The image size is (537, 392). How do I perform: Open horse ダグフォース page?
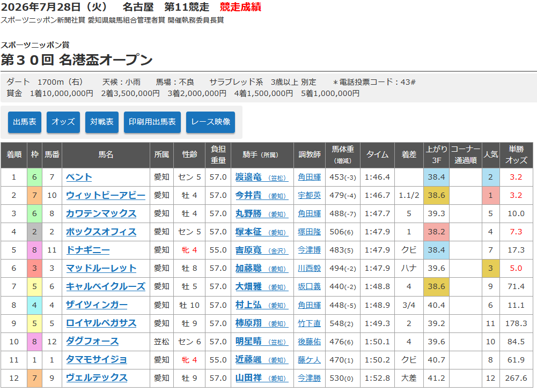tap(92, 342)
